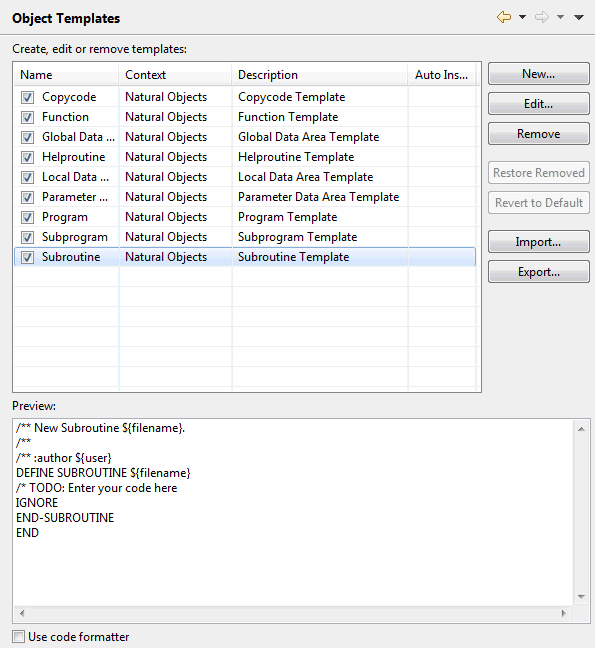The image size is (595, 648).
Task: Click the Revert to Default button
Action: (x=538, y=202)
